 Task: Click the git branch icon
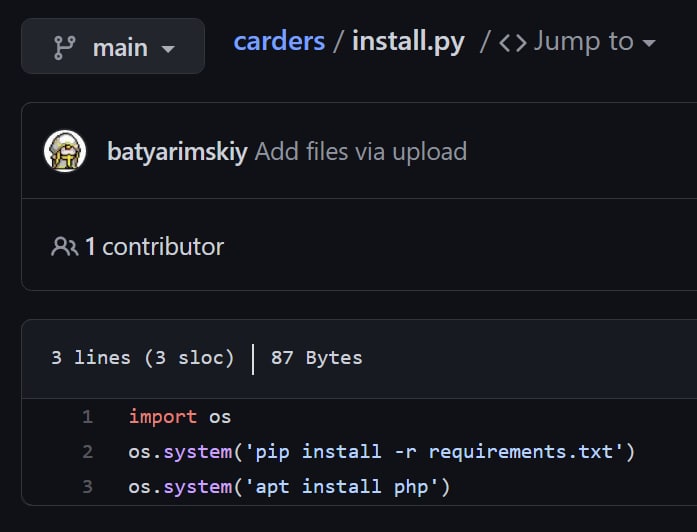pos(64,47)
